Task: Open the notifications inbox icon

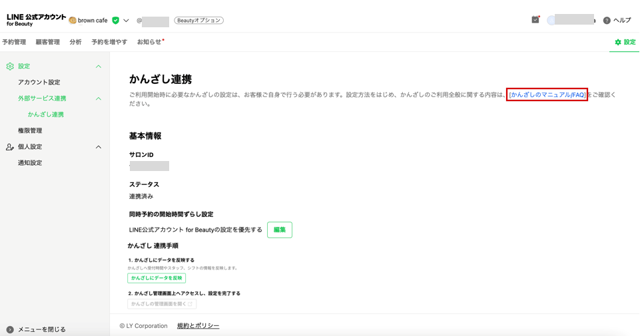Action: coord(535,20)
